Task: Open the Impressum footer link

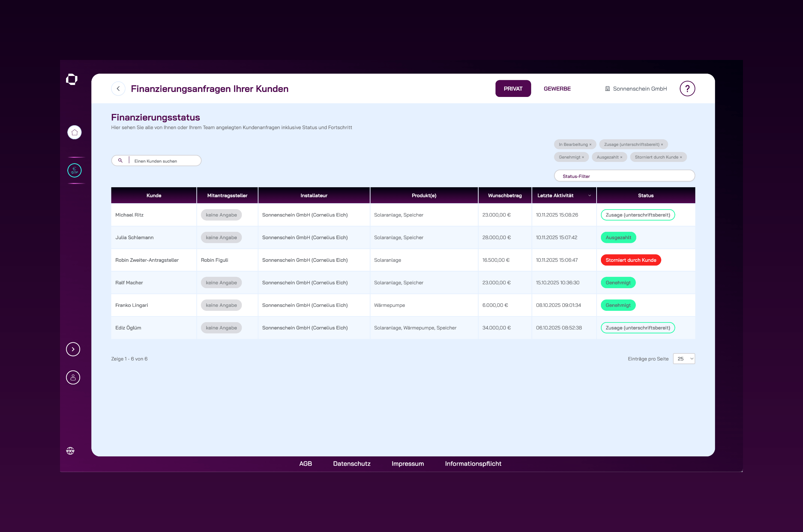Action: pos(408,463)
